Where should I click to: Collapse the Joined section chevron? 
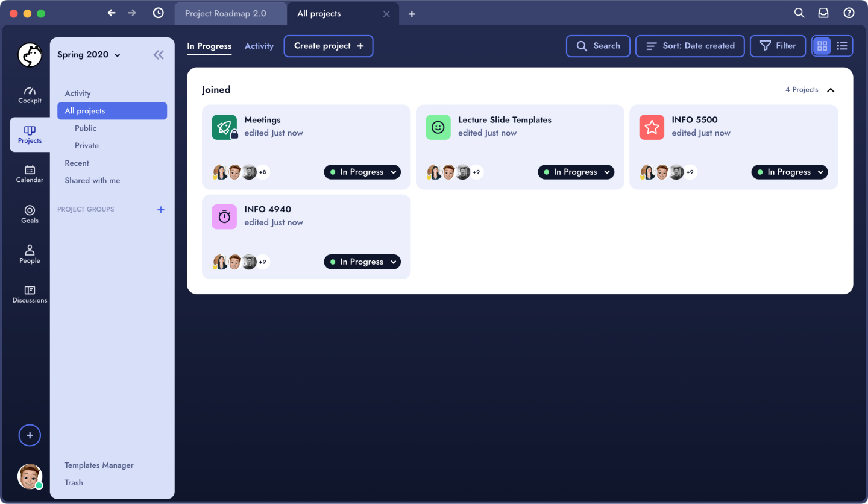[x=831, y=90]
